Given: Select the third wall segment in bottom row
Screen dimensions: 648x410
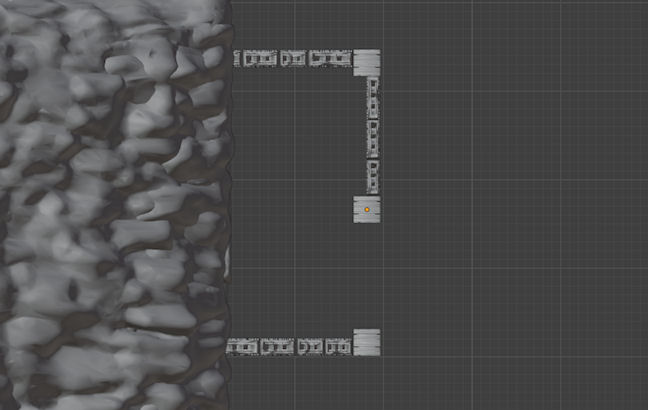Looking at the screenshot, I should click(x=310, y=346).
